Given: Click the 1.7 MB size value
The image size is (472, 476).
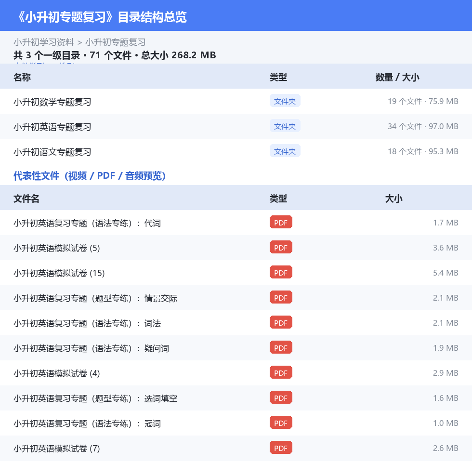Looking at the screenshot, I should coord(446,223).
